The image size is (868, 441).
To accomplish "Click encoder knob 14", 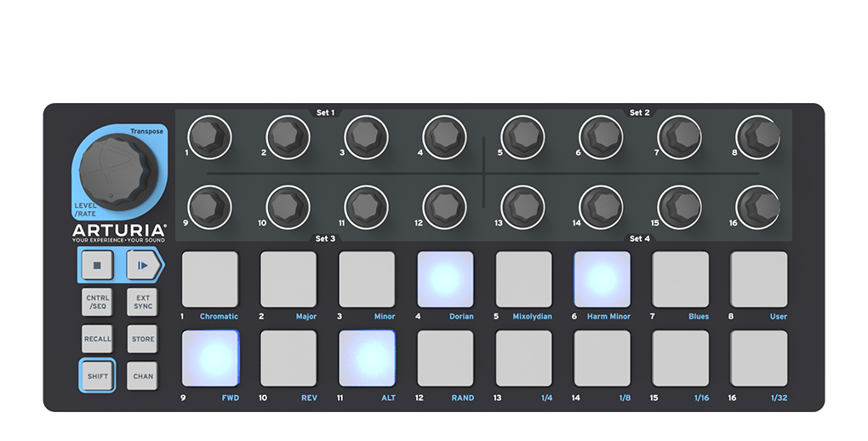I will [601, 207].
